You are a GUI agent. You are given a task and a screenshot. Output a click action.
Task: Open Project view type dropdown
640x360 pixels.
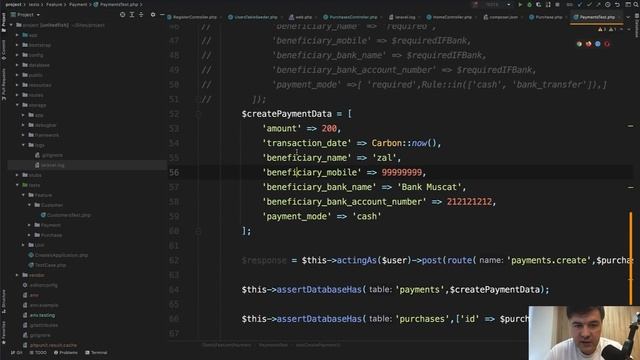[25, 15]
